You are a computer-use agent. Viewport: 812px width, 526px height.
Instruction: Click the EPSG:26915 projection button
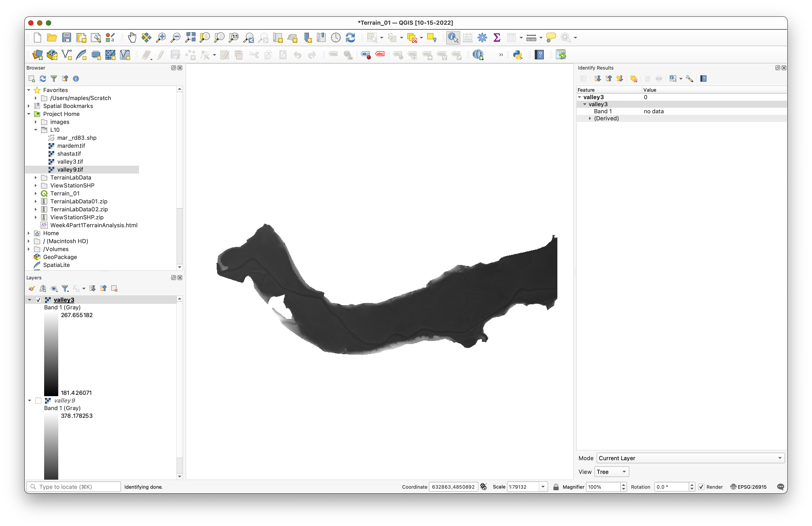pos(748,487)
